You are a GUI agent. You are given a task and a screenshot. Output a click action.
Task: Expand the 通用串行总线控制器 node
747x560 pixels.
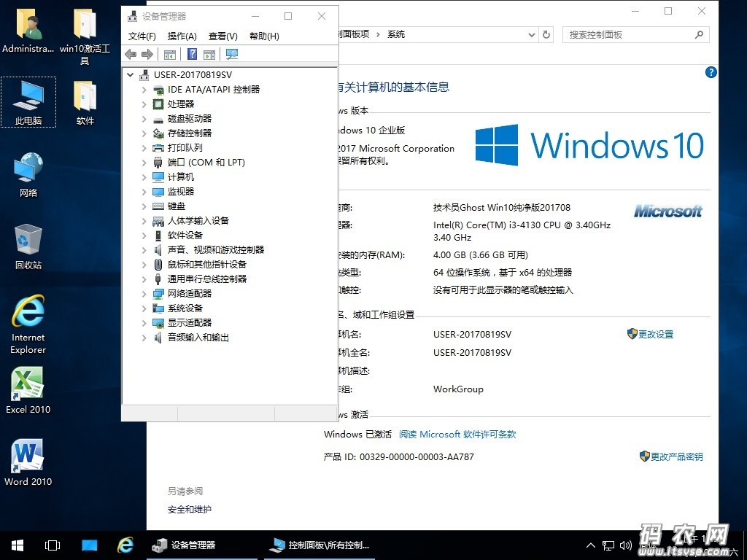(x=144, y=279)
